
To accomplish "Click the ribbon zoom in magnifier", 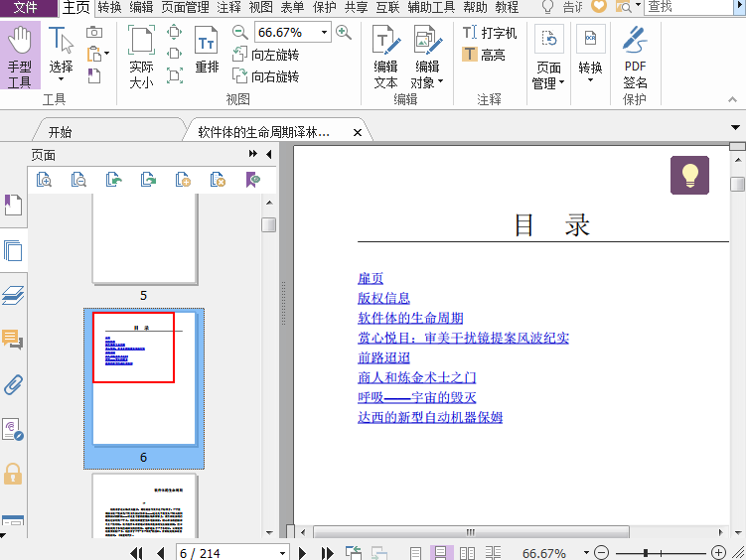I will 343,33.
